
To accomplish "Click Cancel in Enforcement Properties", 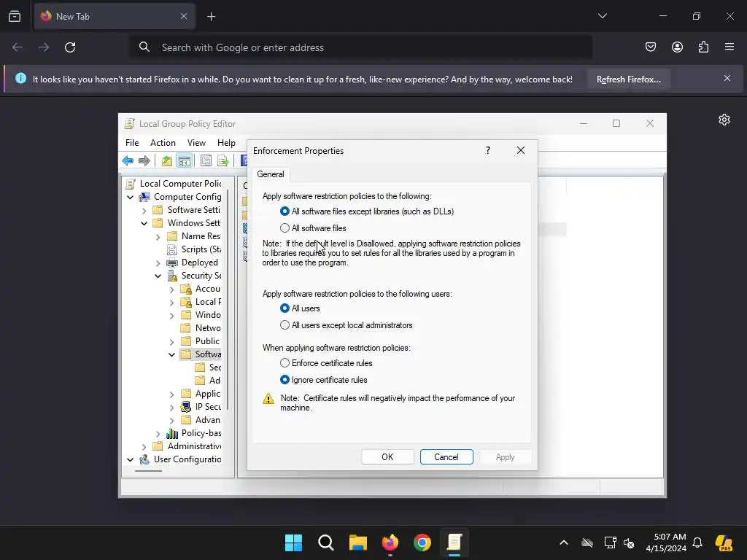I will click(x=446, y=456).
